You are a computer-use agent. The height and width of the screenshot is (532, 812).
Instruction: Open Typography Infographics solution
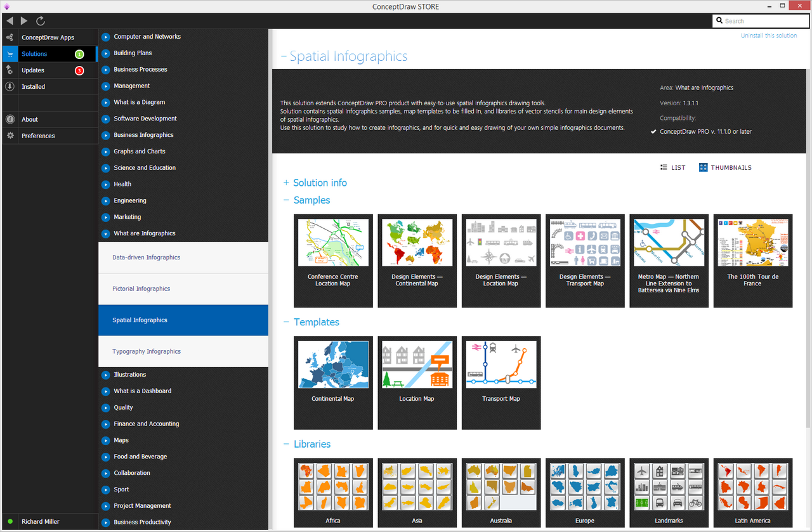click(x=183, y=351)
